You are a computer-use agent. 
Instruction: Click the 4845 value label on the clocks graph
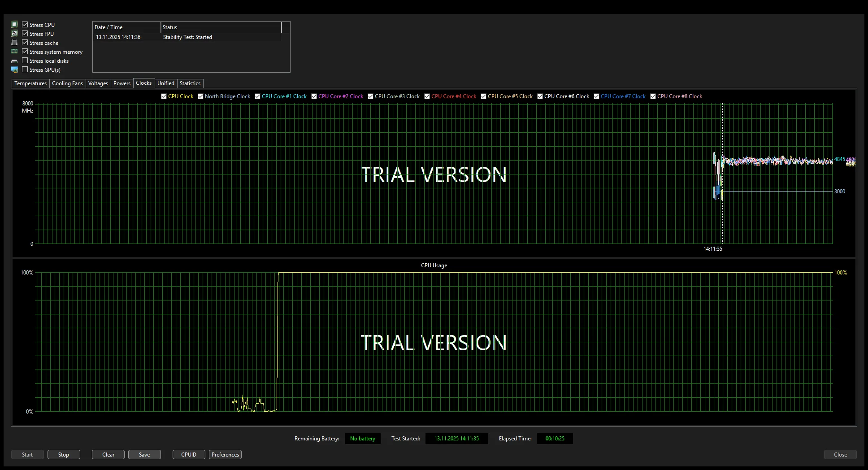(839, 159)
